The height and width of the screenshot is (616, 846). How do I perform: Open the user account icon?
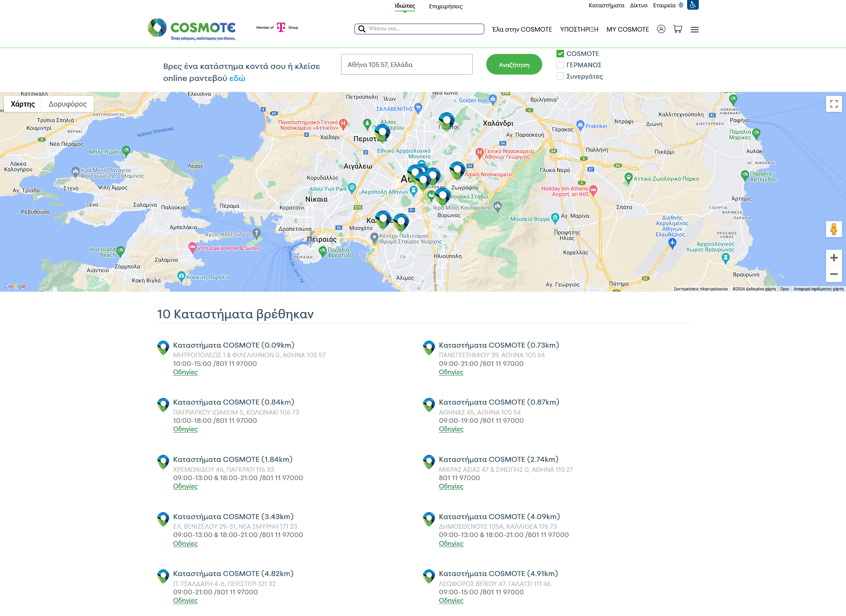[x=661, y=29]
